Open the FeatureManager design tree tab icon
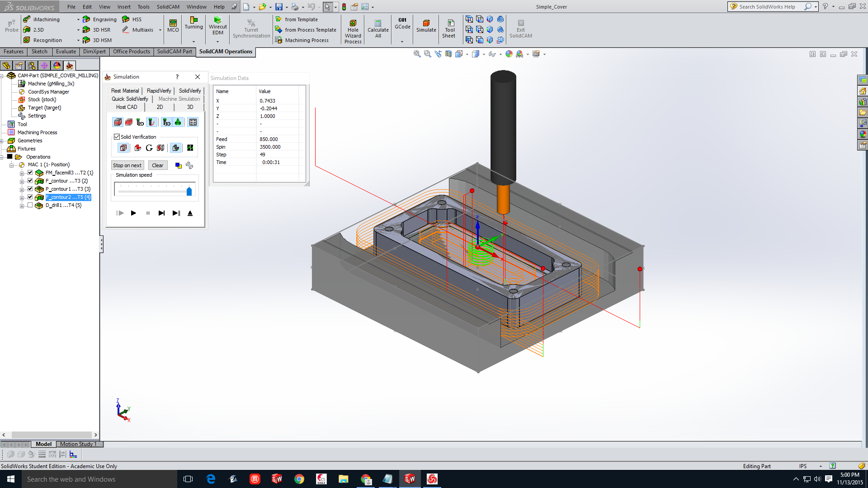The image size is (868, 488). point(6,66)
